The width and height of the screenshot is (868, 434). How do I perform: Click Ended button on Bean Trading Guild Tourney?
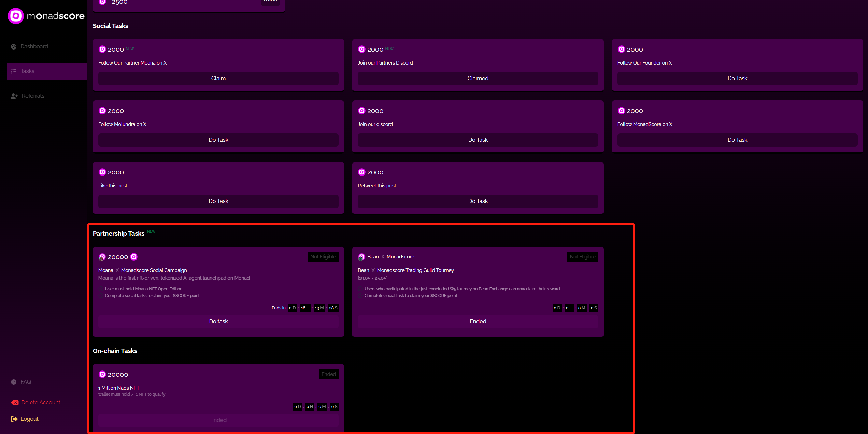point(478,322)
